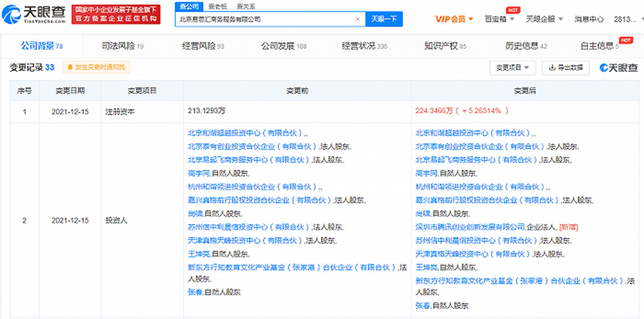
Task: Select the 查老板 search tab
Action: pos(217,6)
